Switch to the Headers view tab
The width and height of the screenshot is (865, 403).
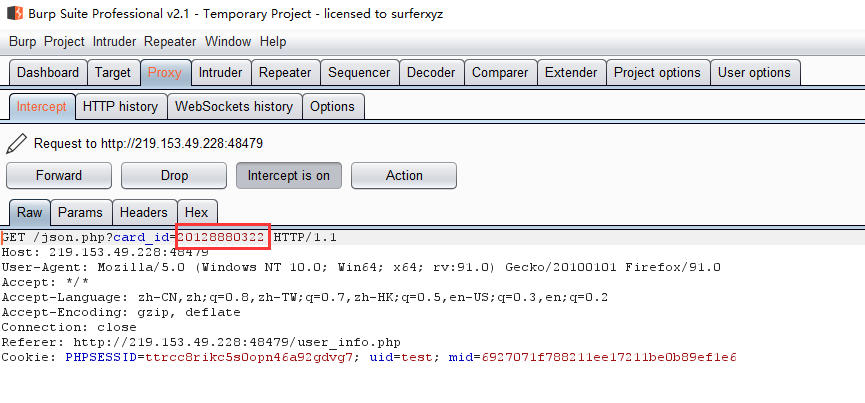tap(143, 212)
